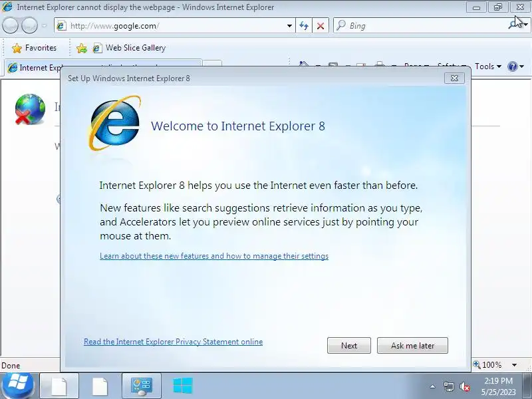The width and height of the screenshot is (532, 399).
Task: Click the Done status bar text
Action: click(11, 365)
